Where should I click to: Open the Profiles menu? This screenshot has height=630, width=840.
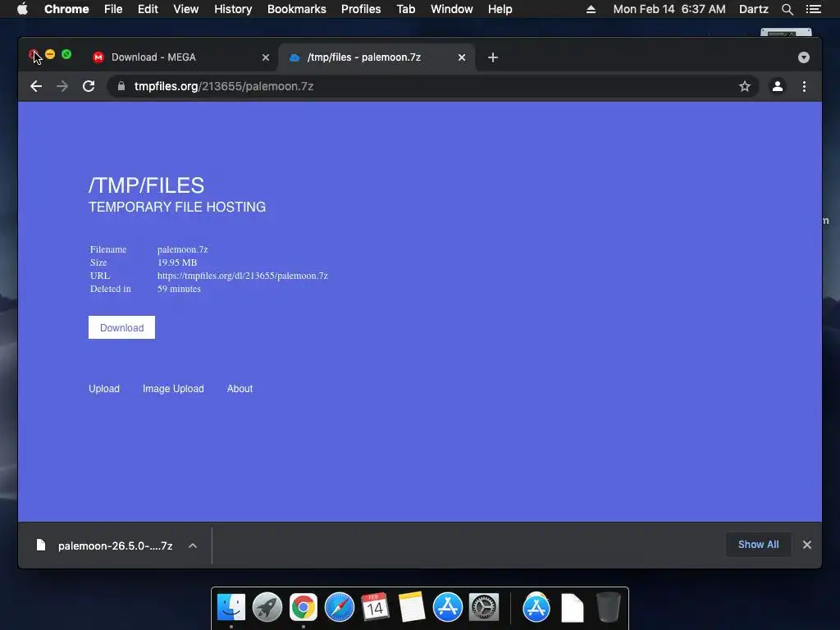point(361,9)
